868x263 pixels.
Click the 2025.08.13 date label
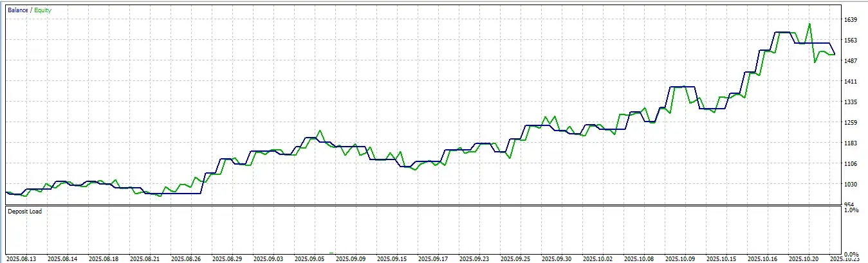click(x=21, y=258)
